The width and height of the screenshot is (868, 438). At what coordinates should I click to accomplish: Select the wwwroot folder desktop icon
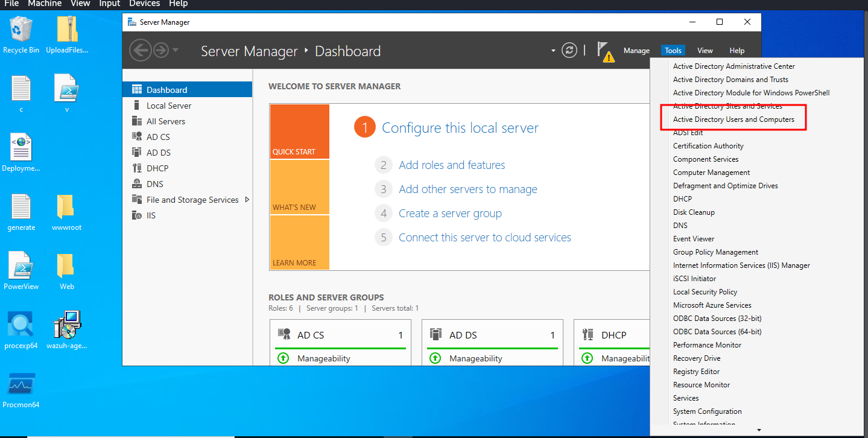67,212
